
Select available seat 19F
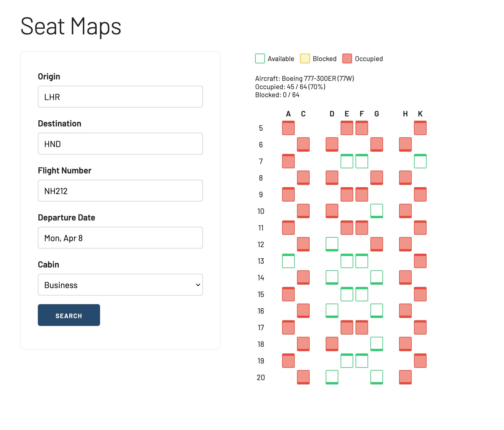[362, 361]
